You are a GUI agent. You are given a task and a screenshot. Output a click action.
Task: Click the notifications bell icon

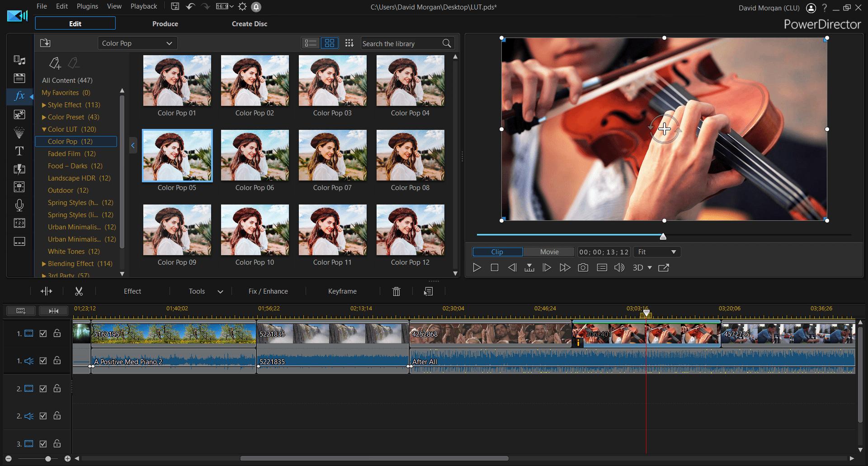(256, 7)
